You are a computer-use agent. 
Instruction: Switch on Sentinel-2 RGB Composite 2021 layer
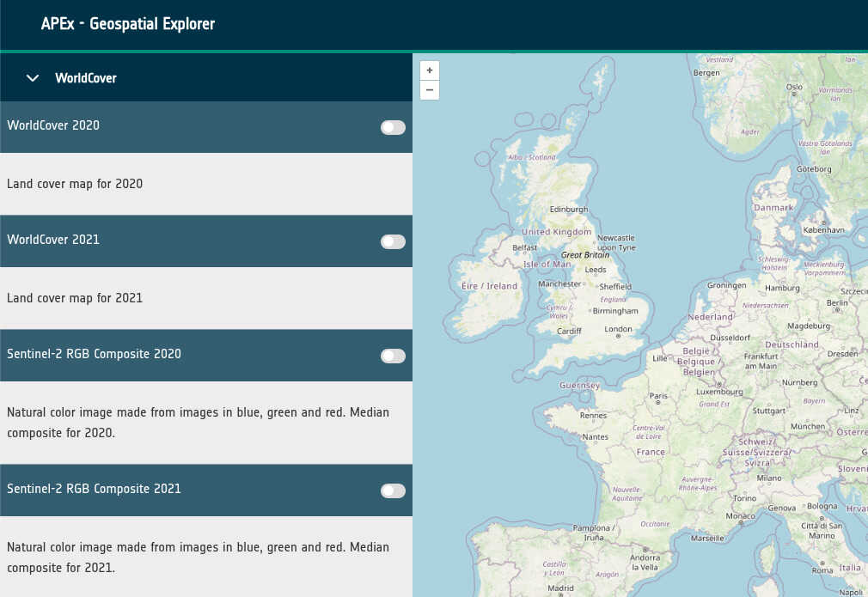393,490
